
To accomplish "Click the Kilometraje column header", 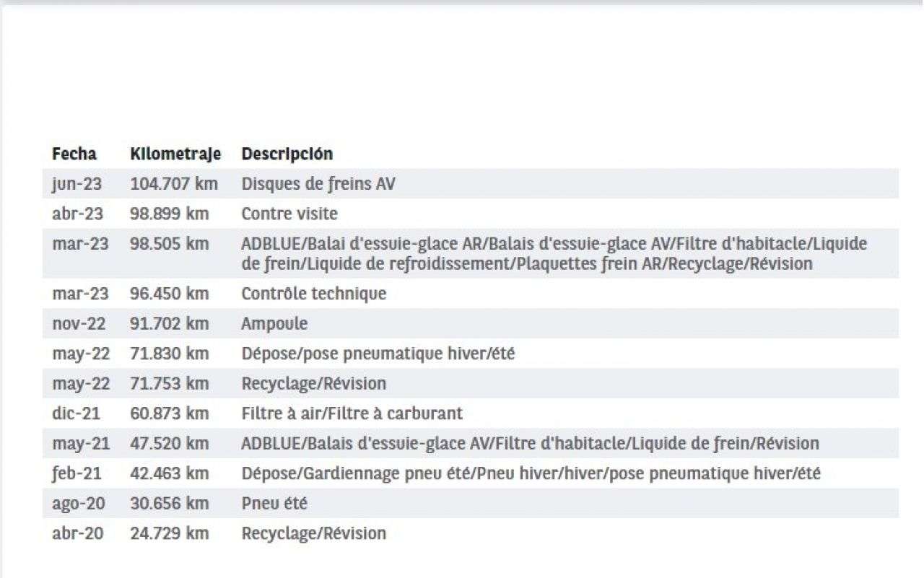I will (175, 154).
